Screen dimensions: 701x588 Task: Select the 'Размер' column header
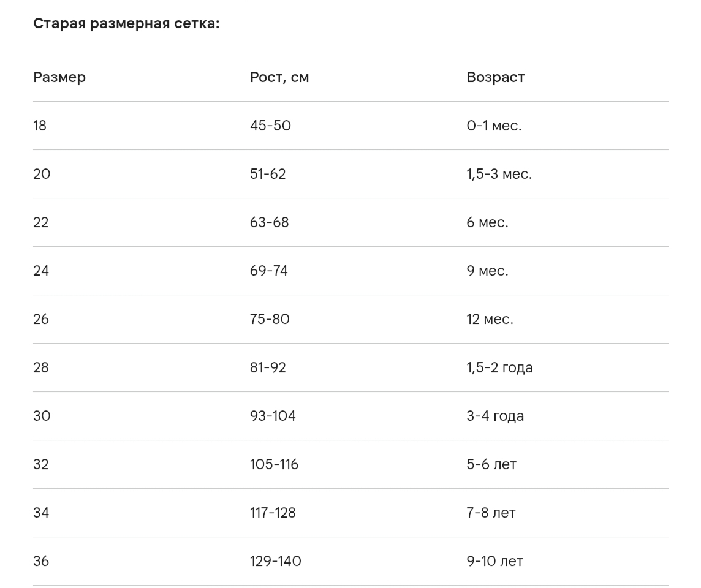(59, 77)
